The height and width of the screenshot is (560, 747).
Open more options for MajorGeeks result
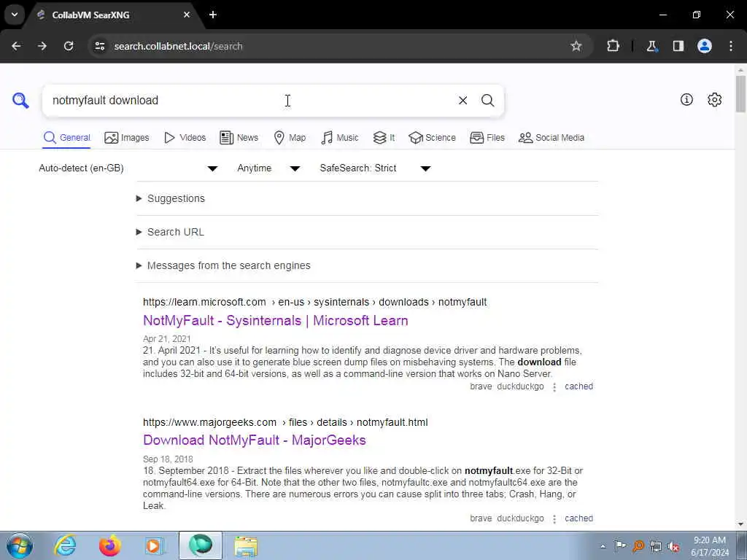[x=554, y=519]
